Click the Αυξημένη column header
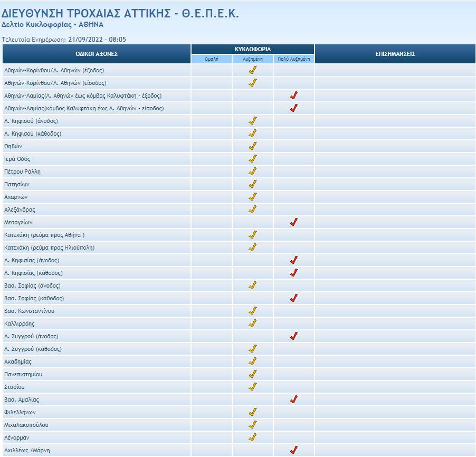The height and width of the screenshot is (457, 476). tap(253, 59)
